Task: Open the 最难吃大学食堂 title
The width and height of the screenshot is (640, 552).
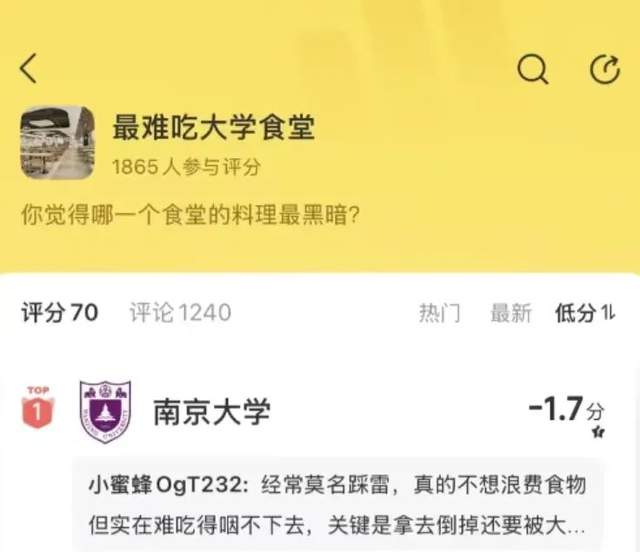Action: pyautogui.click(x=213, y=128)
